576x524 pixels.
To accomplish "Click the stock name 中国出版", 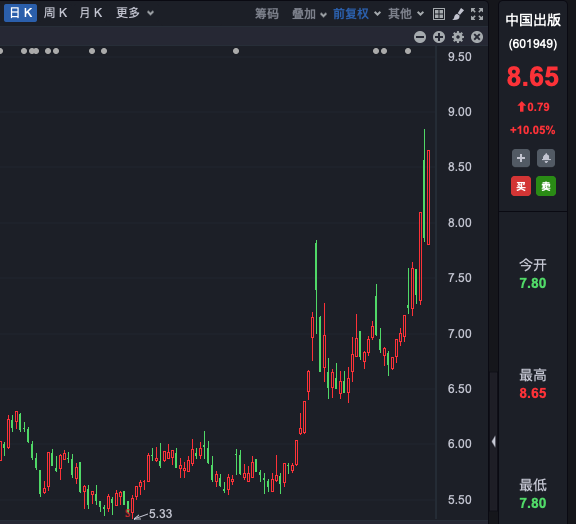I will point(533,20).
